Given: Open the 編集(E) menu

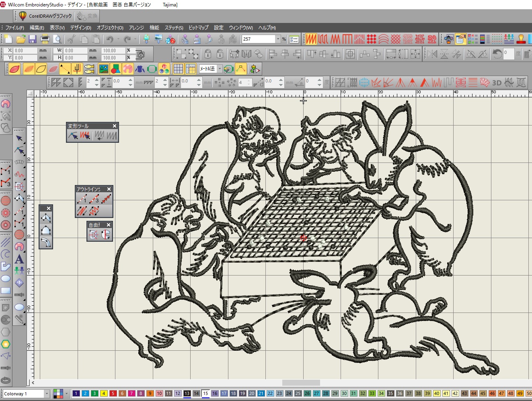Looking at the screenshot, I should point(37,28).
